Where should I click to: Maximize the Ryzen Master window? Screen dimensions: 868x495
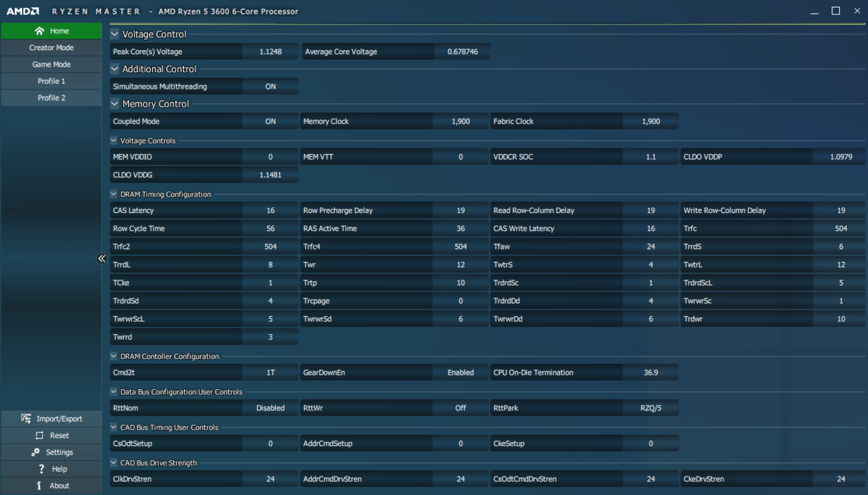[x=836, y=11]
